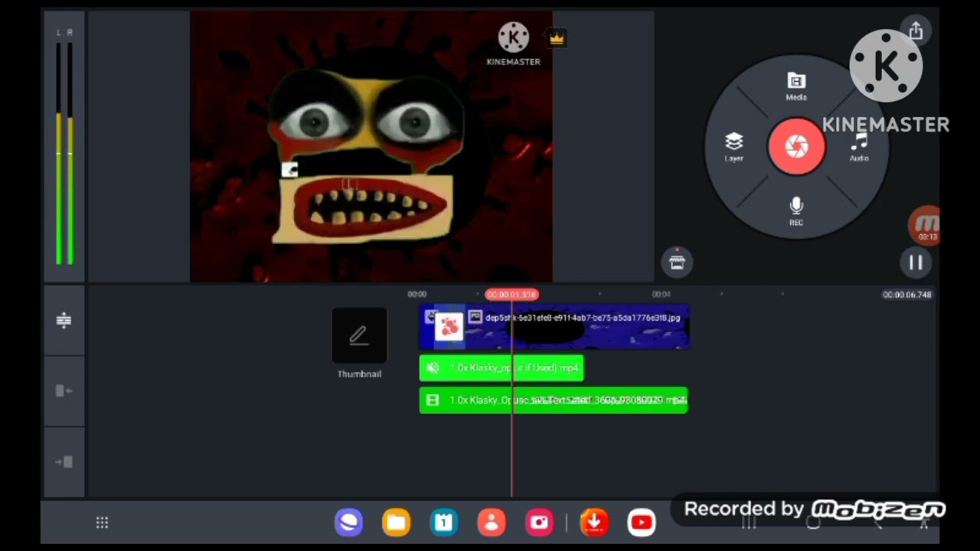Tap the red camera shutter button
980x551 pixels.
pos(796,145)
